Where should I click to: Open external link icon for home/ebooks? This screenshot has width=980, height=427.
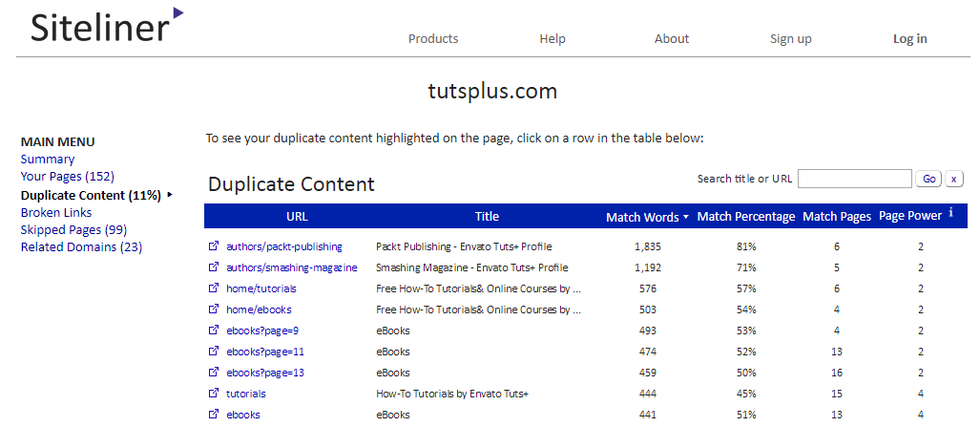pyautogui.click(x=214, y=310)
